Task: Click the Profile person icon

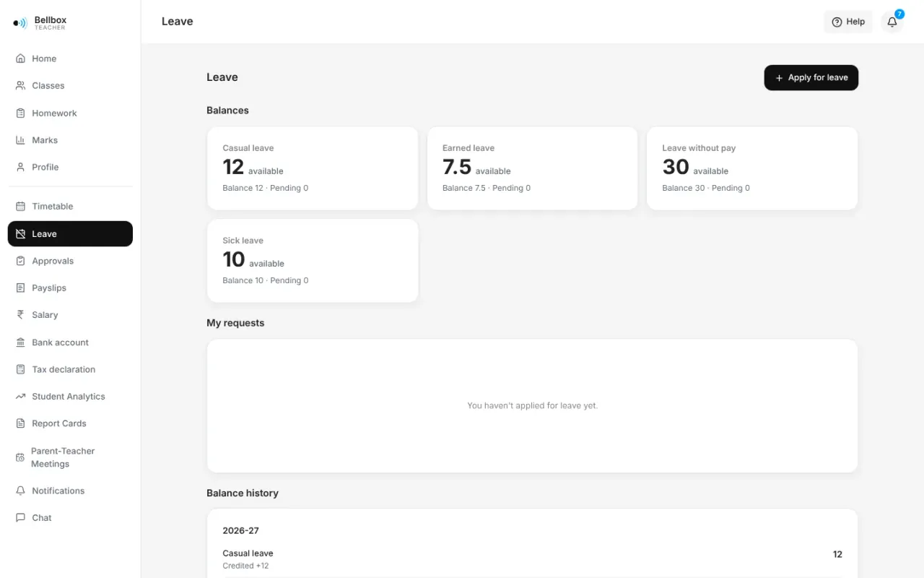Action: 20,167
